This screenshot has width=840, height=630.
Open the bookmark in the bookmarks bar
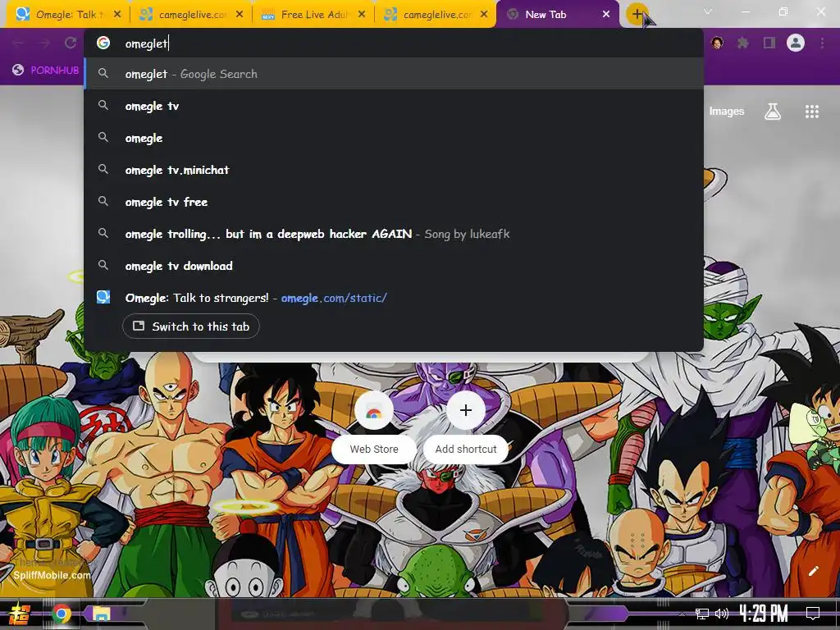[46, 70]
